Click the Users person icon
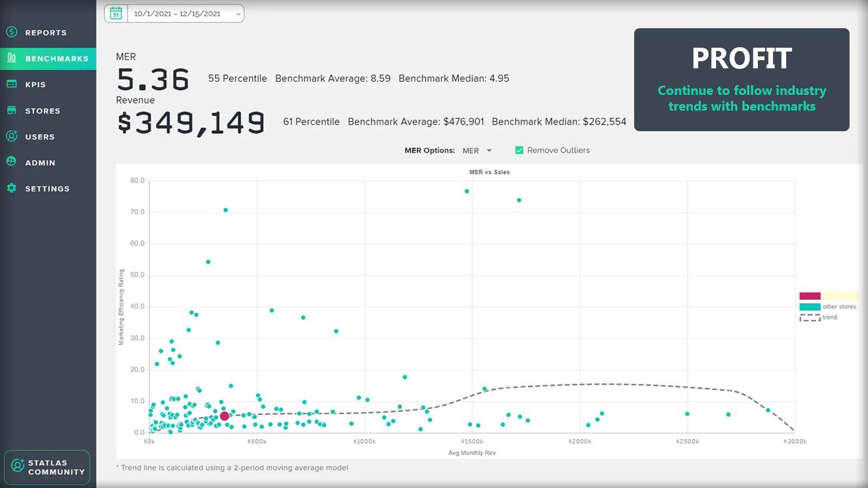 (x=12, y=136)
